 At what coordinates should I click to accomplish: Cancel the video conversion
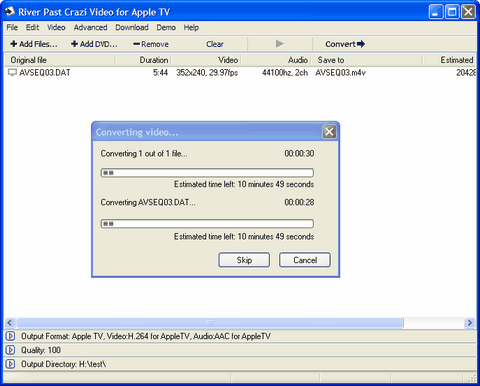[305, 260]
